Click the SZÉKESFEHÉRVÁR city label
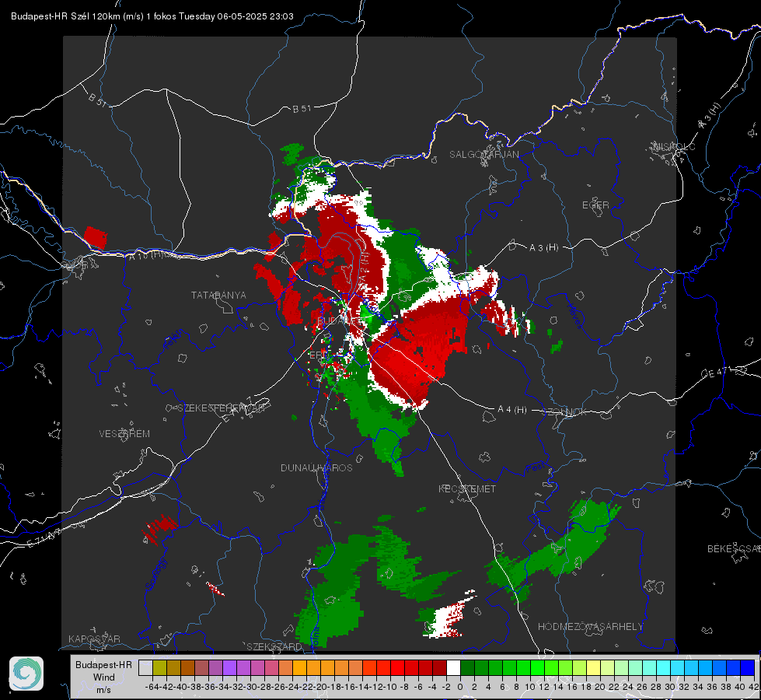This screenshot has width=761, height=700. [x=221, y=408]
